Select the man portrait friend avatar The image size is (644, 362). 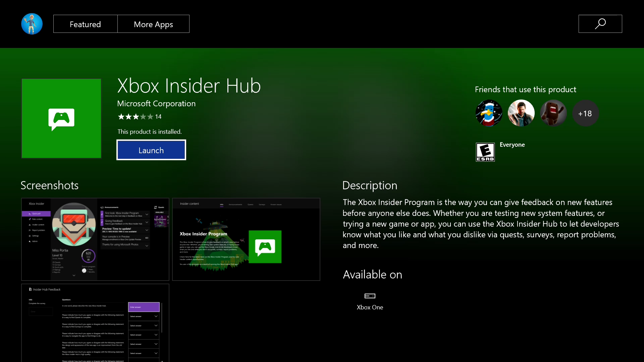521,113
